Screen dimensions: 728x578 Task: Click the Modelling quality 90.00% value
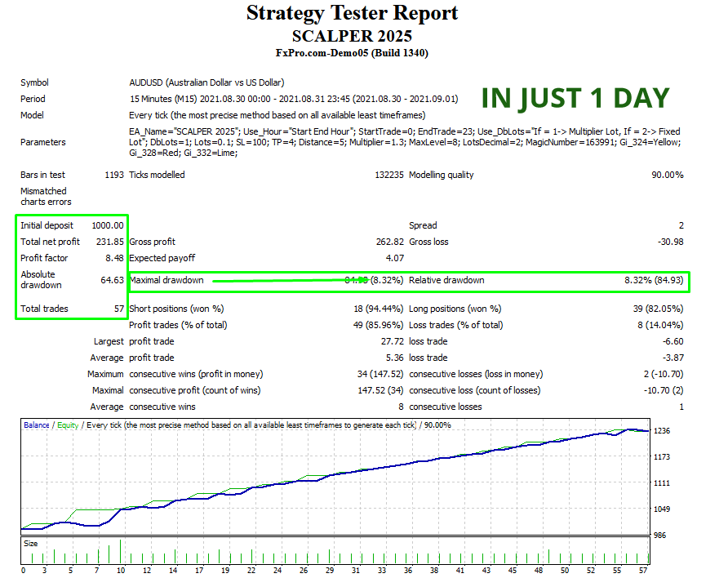coord(667,175)
